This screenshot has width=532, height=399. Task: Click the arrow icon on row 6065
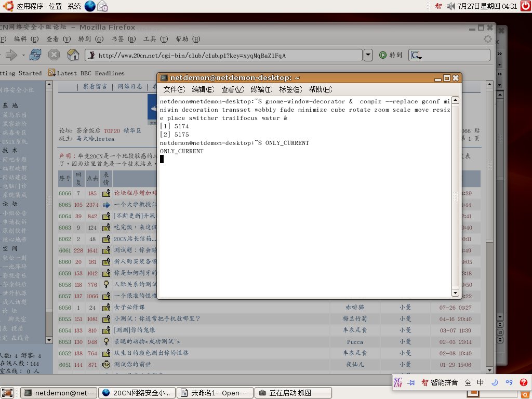click(106, 205)
